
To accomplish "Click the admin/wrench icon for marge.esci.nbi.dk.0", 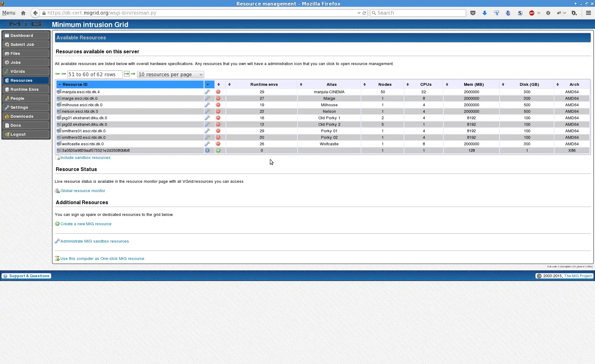I will 207,98.
